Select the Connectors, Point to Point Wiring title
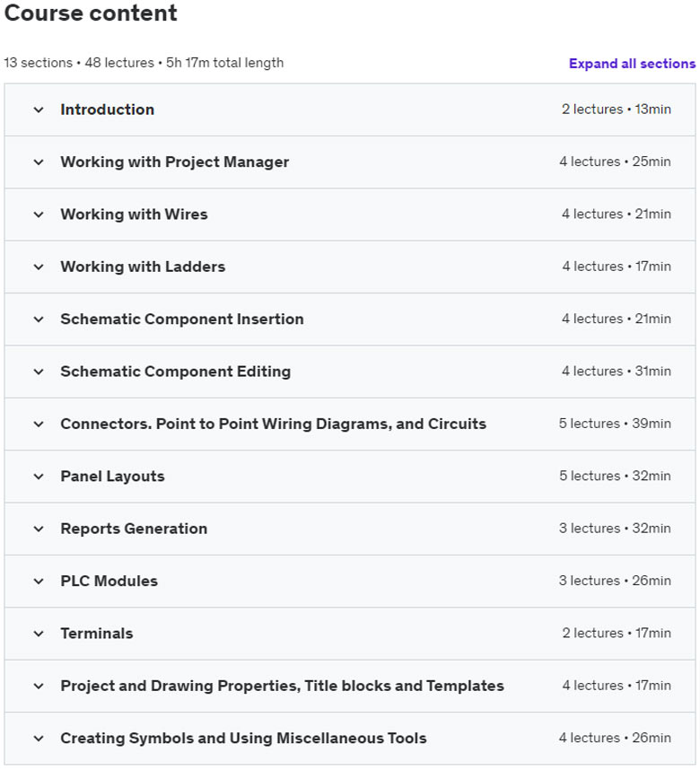 (x=273, y=424)
